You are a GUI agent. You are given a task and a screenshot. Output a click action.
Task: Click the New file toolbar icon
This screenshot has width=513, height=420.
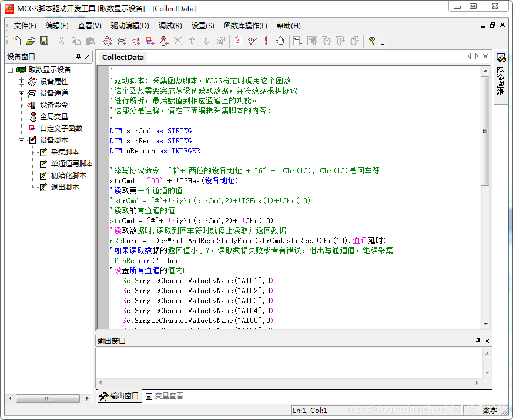point(16,41)
